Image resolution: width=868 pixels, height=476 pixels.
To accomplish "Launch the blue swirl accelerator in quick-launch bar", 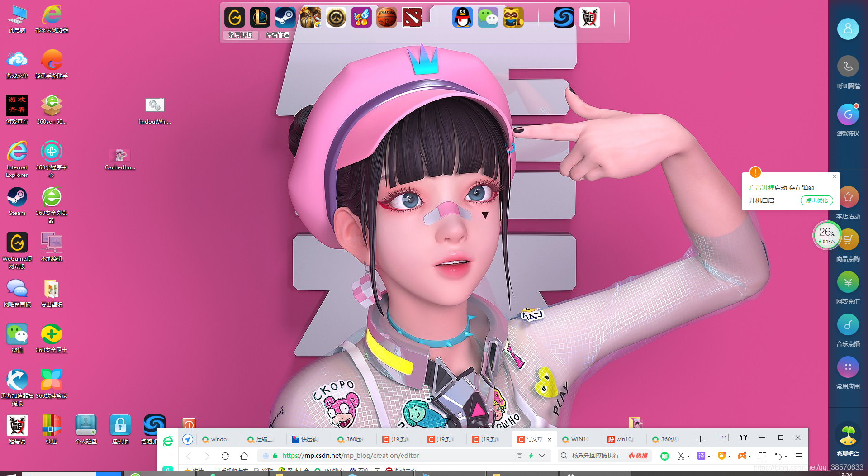I will click(x=564, y=18).
